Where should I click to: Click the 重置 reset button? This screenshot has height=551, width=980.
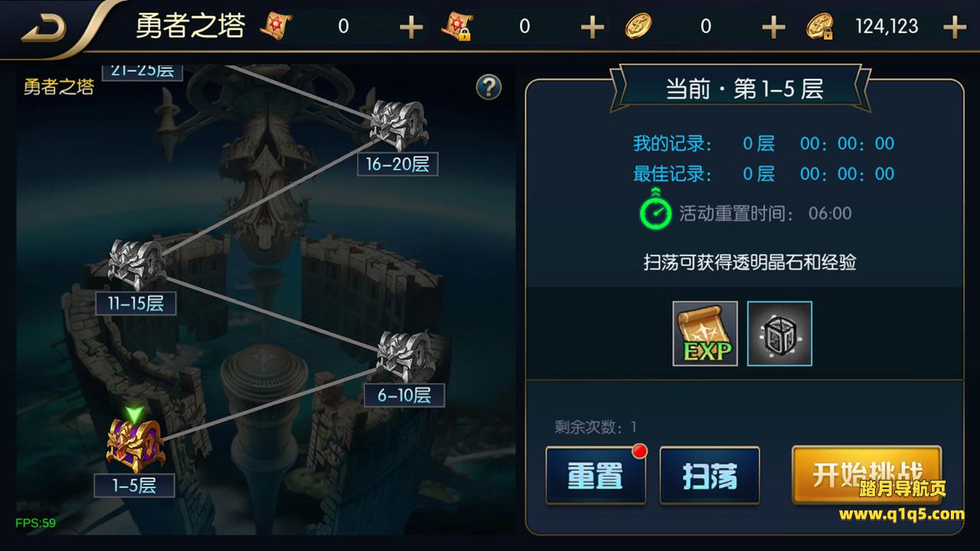tap(596, 475)
